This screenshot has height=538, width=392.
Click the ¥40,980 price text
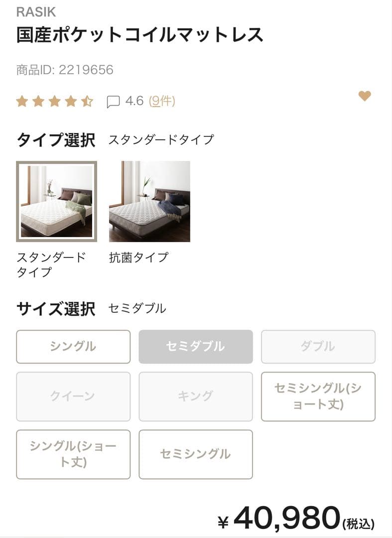[x=295, y=519]
